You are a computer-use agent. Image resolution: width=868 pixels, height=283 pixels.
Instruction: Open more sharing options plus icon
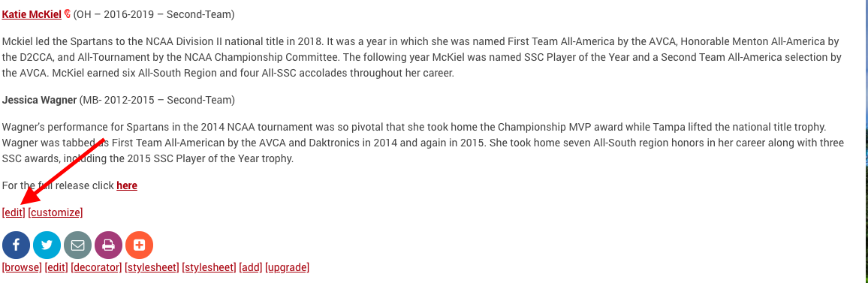[x=140, y=245]
